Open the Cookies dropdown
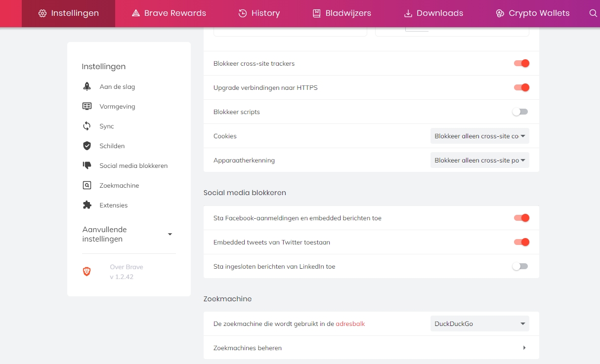The image size is (600, 364). click(x=479, y=136)
